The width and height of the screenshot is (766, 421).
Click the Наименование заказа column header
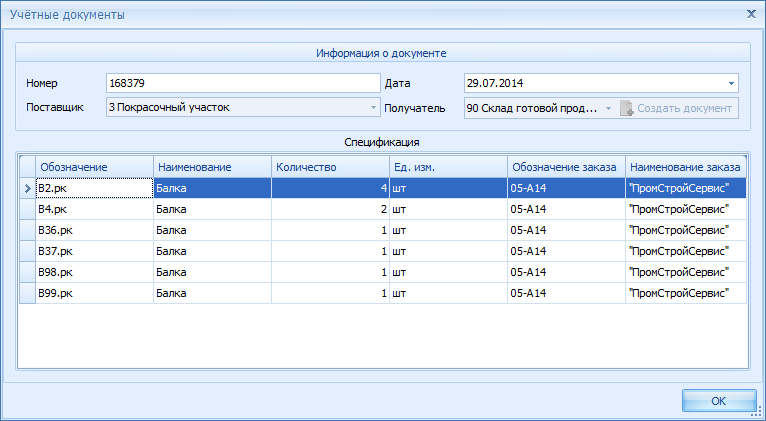(685, 167)
